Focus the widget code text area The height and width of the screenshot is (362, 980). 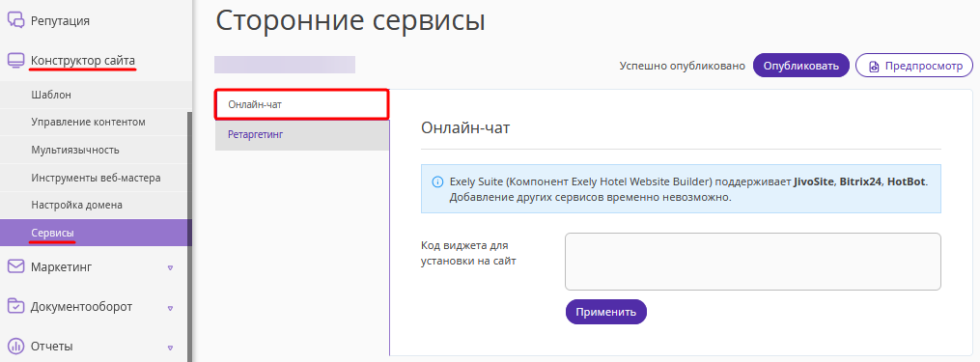752,262
